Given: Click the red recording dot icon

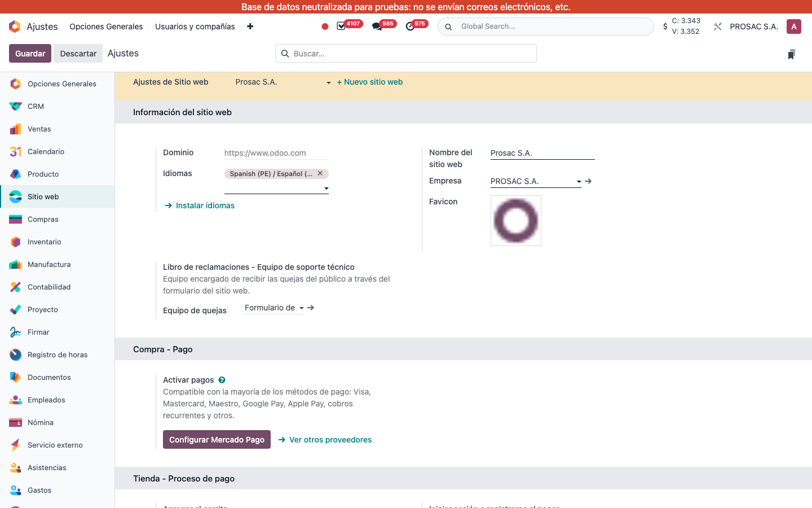Looking at the screenshot, I should [325, 27].
